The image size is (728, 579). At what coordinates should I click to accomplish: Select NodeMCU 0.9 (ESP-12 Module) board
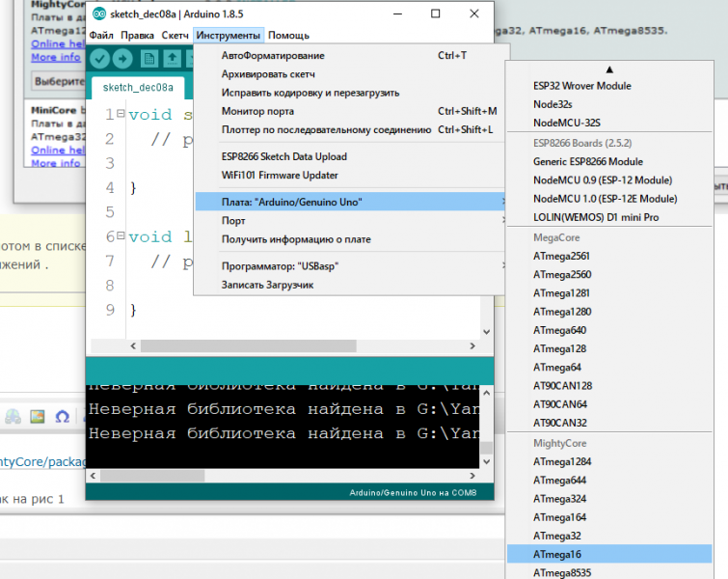[x=609, y=180]
